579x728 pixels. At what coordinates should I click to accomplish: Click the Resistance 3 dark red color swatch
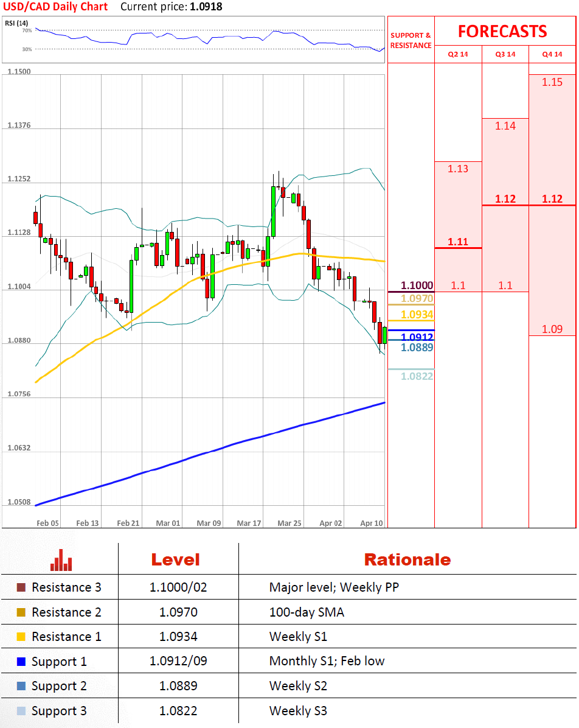[x=21, y=587]
